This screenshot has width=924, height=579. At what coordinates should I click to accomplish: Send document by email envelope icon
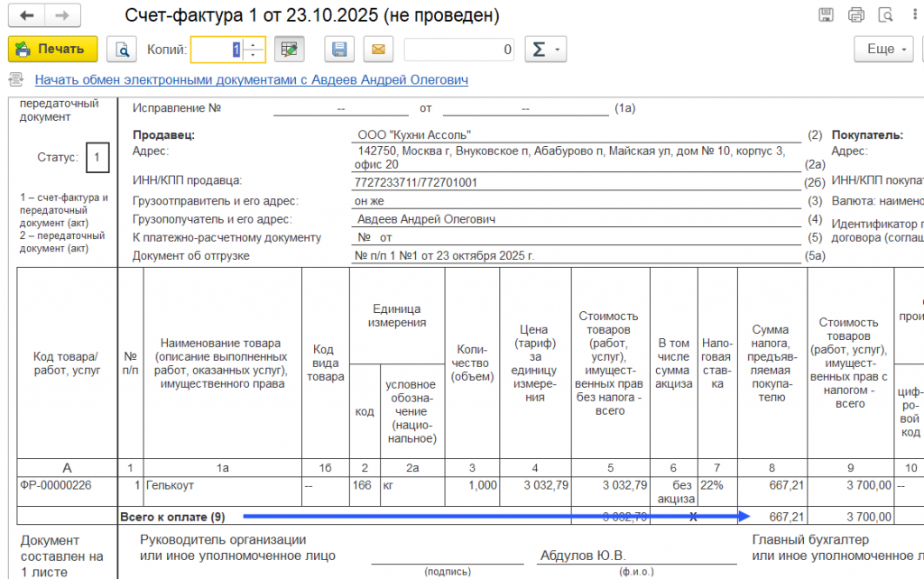[378, 50]
